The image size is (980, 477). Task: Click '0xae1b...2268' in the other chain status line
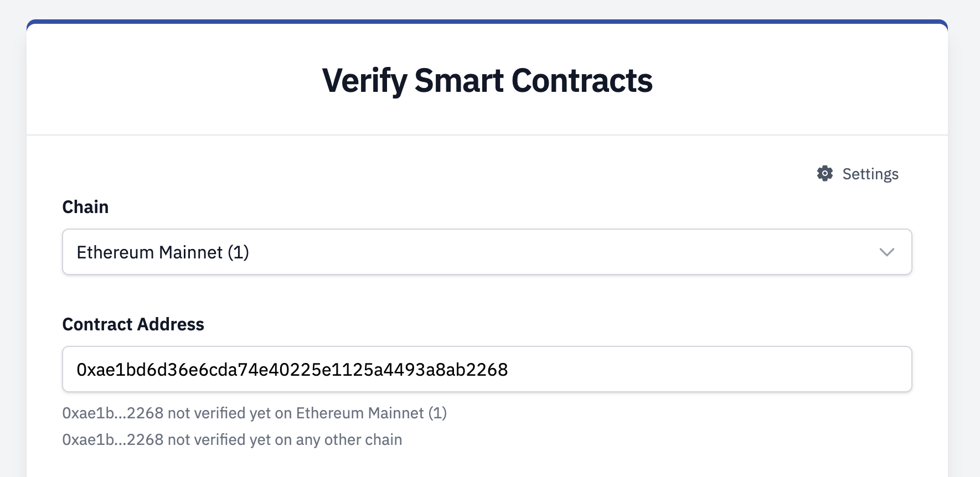click(x=112, y=440)
